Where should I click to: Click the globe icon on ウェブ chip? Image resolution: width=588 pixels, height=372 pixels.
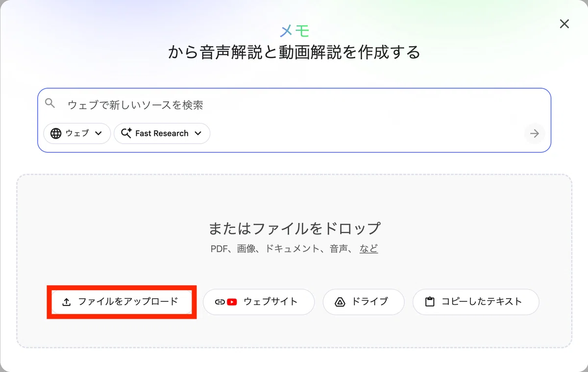[x=56, y=133]
